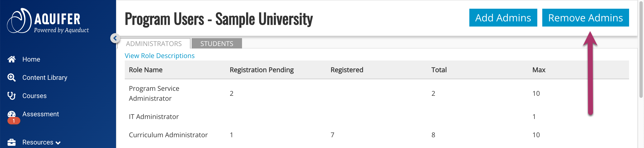Go to Content Library in sidebar
This screenshot has width=644, height=148.
45,78
